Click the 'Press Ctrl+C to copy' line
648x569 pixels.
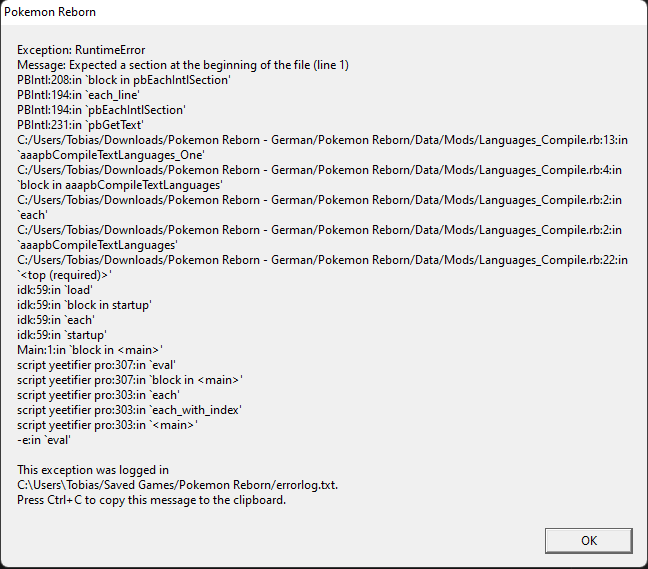point(151,500)
